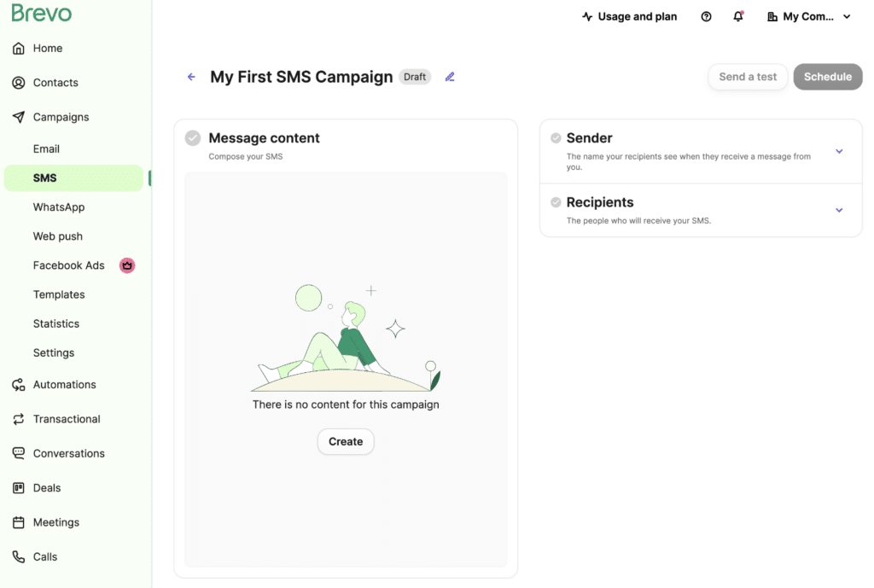Open the Transactional section icon

point(18,419)
